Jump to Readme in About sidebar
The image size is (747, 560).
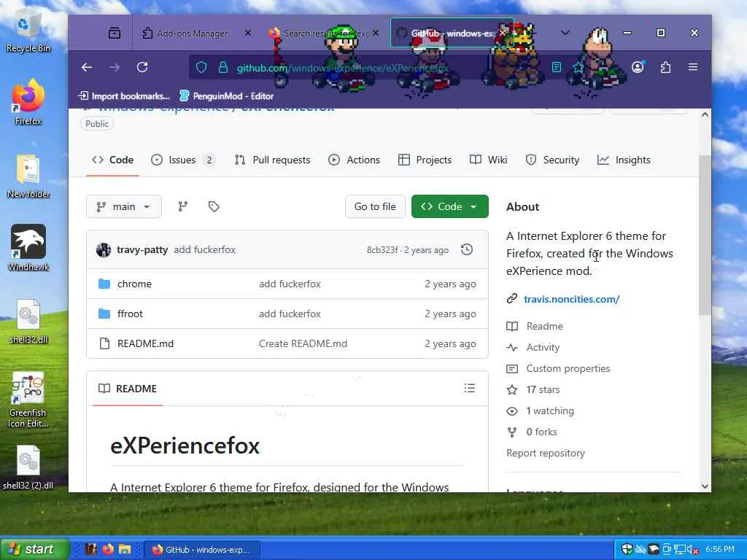pyautogui.click(x=544, y=326)
